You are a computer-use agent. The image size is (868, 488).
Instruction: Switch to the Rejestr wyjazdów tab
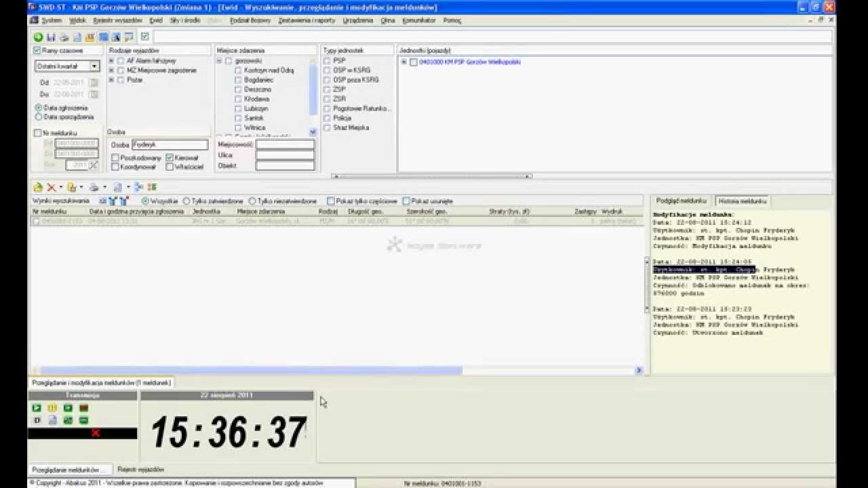[141, 469]
